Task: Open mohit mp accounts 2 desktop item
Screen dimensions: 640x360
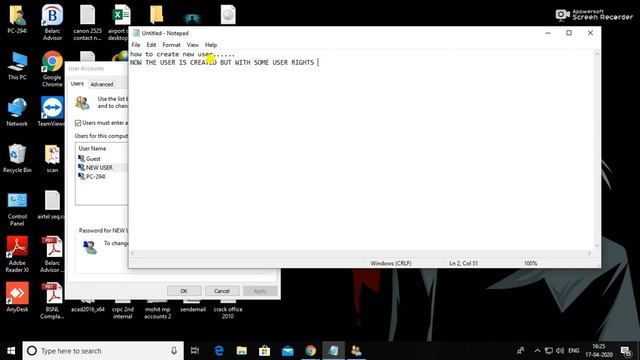Action: [158, 309]
